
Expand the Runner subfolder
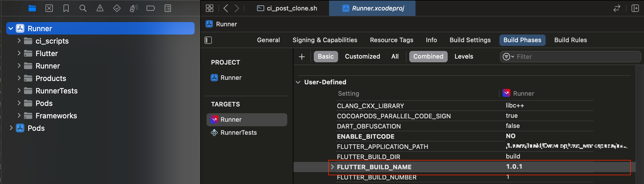pyautogui.click(x=19, y=66)
